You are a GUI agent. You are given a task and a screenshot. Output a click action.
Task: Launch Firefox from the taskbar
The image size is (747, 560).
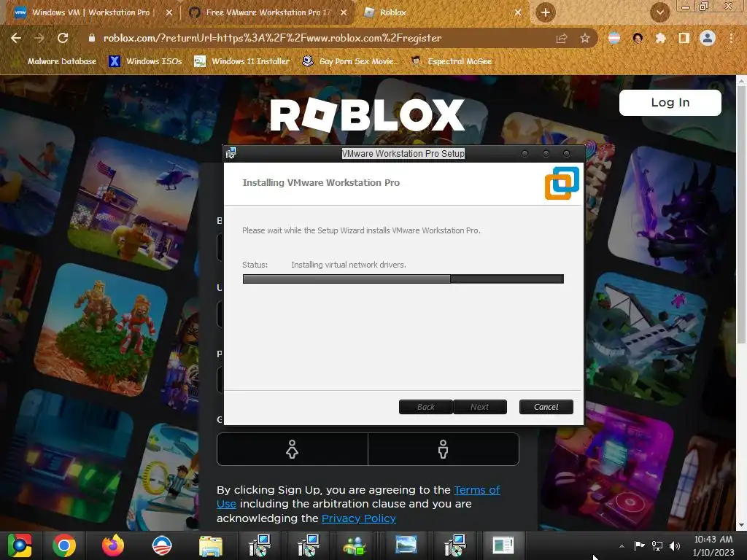(x=113, y=545)
